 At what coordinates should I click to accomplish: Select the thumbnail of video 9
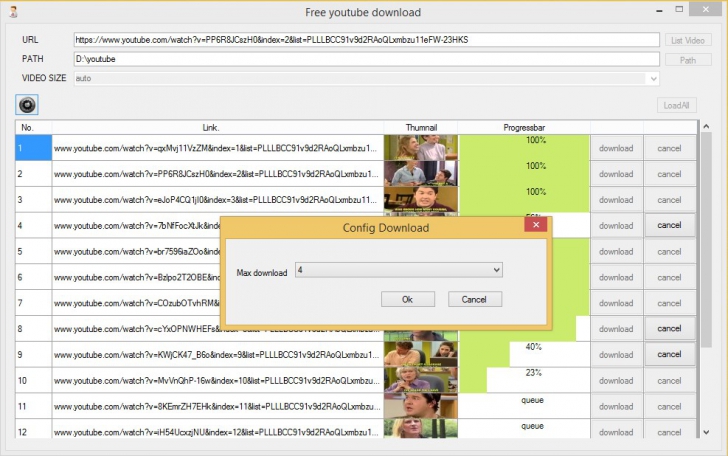coord(421,354)
